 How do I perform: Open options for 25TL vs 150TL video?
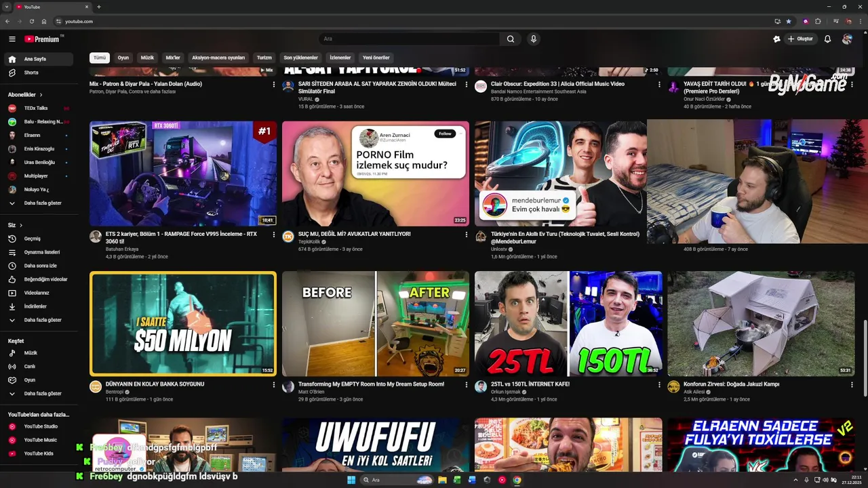coord(659,385)
